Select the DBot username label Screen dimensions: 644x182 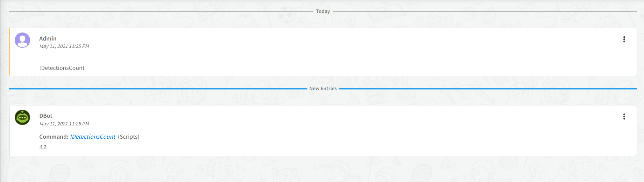click(x=46, y=116)
